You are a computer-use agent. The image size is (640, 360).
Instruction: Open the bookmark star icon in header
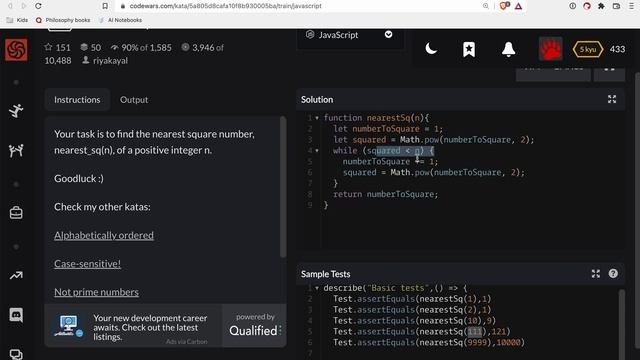coord(469,49)
